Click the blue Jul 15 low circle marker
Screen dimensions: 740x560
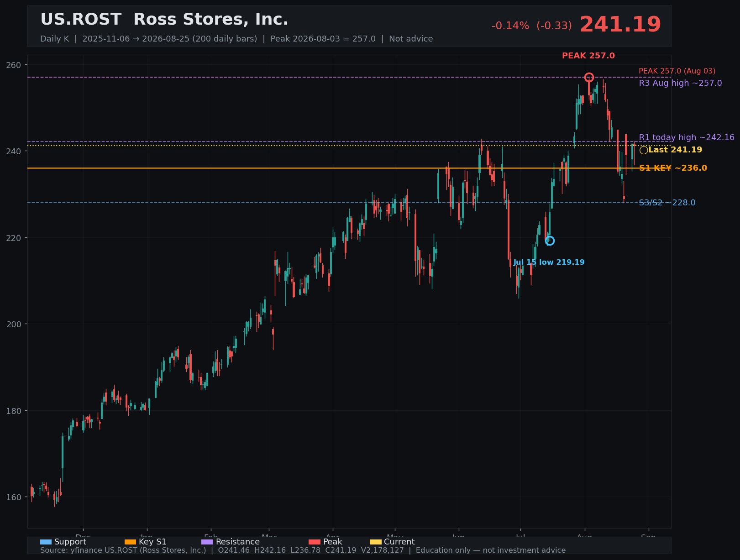tap(550, 241)
